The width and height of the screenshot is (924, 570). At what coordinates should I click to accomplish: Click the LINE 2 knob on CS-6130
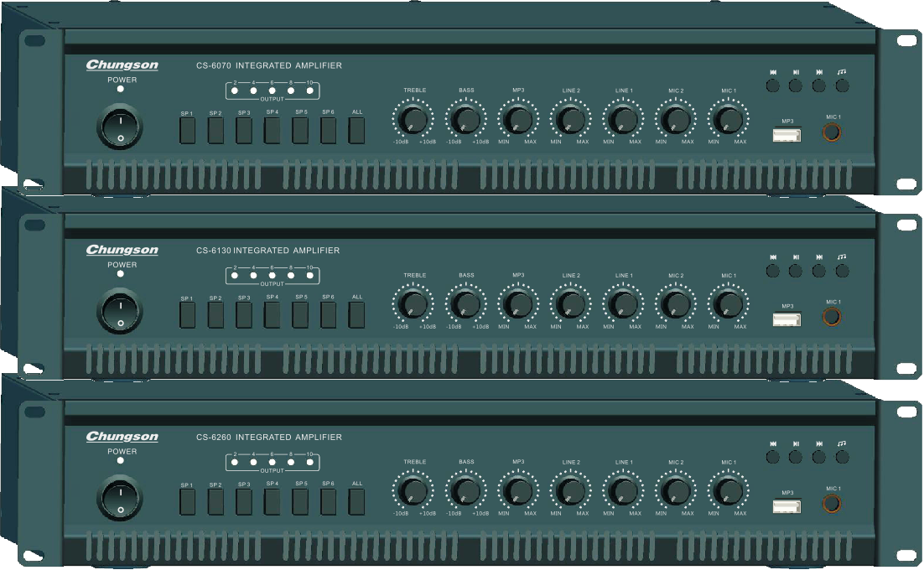[570, 304]
